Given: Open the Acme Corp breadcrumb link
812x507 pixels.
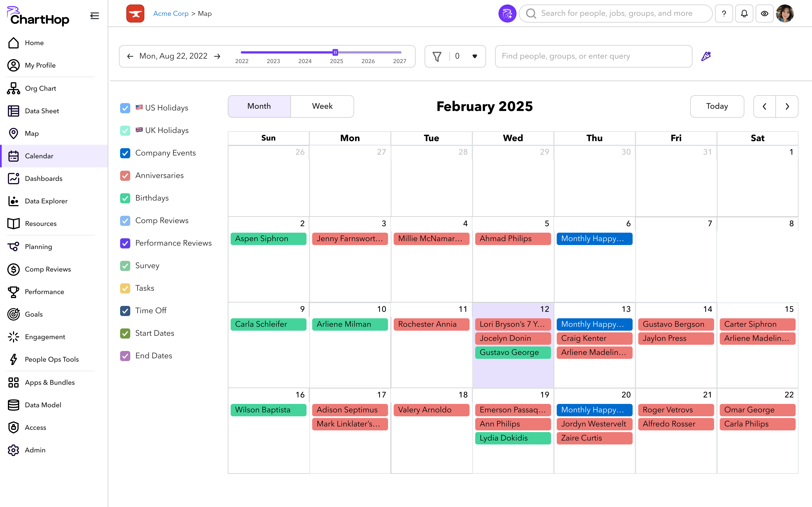Looking at the screenshot, I should coord(171,13).
